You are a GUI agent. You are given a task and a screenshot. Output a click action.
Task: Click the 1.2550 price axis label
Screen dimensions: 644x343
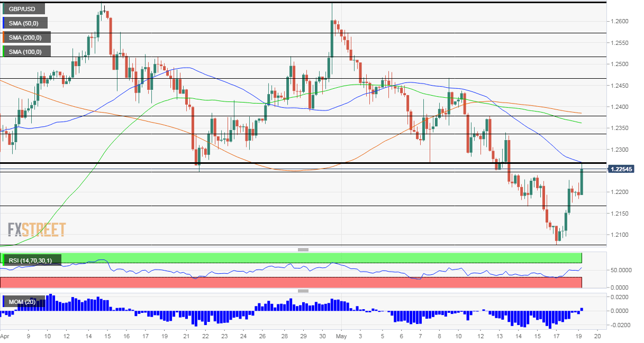619,43
